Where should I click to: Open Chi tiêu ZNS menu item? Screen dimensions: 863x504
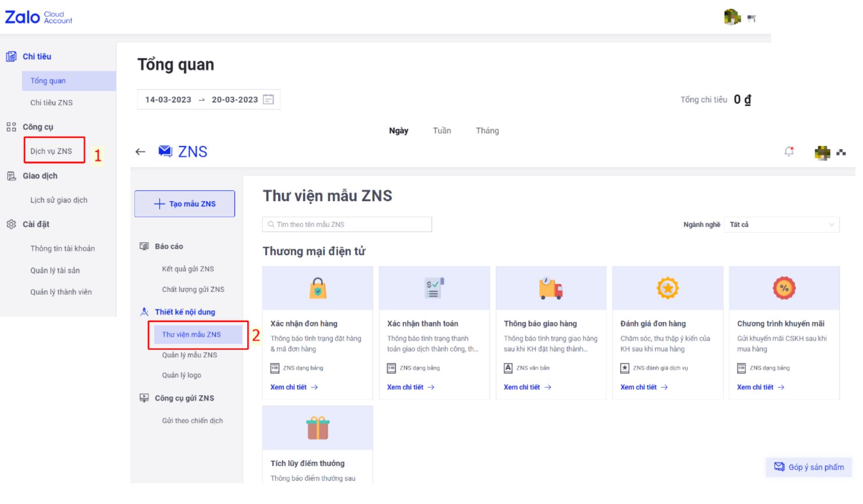coord(51,103)
